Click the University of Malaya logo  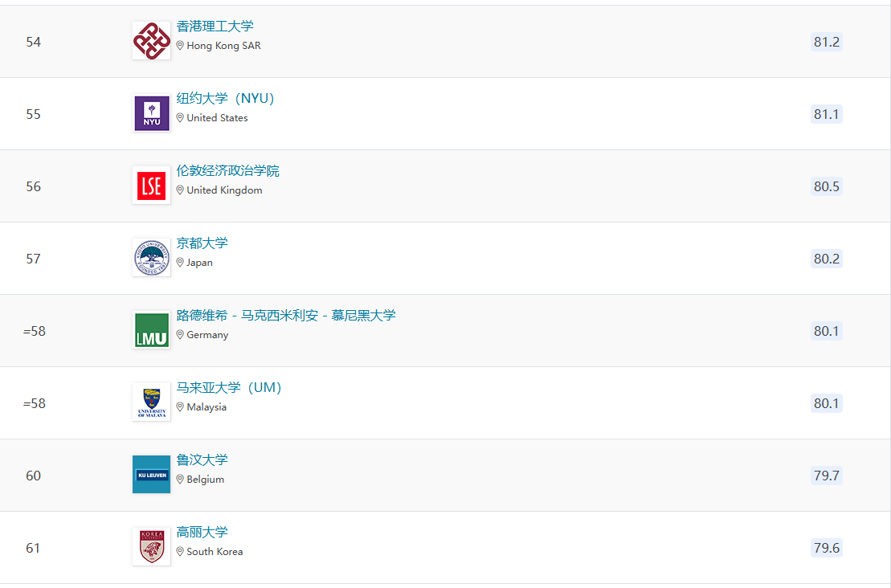pyautogui.click(x=151, y=402)
